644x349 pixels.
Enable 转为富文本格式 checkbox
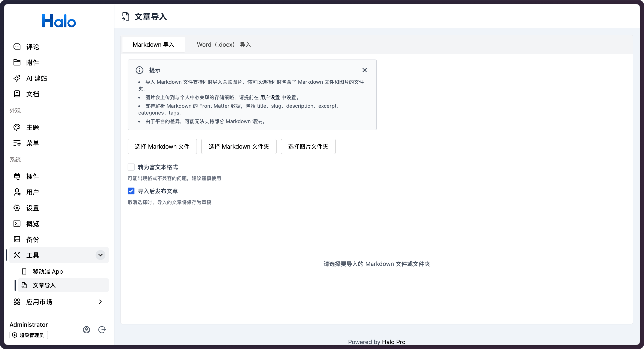click(x=131, y=167)
